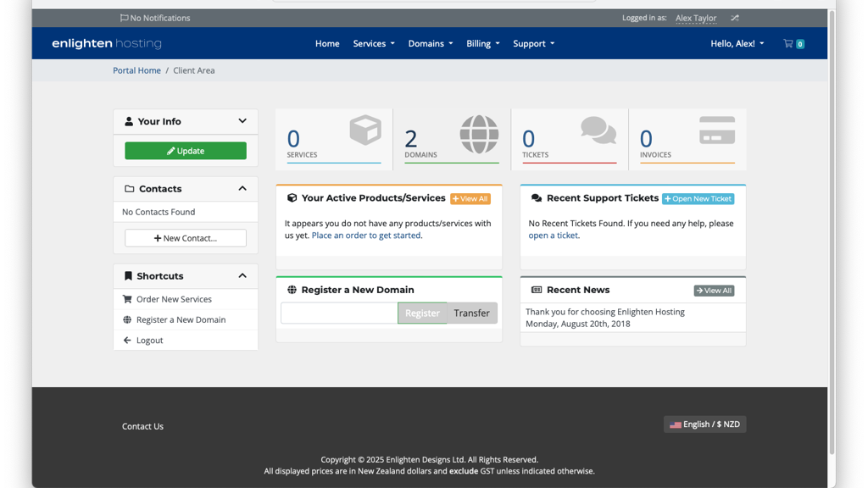
Task: Click the green Update button
Action: point(186,150)
